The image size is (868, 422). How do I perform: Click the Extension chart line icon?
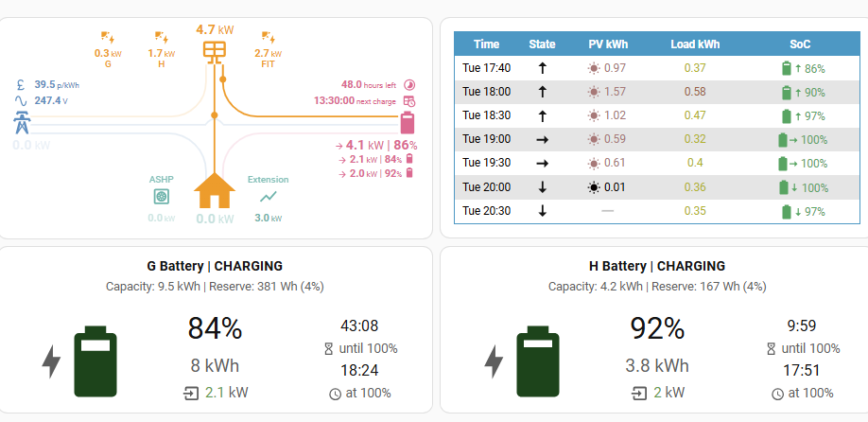click(269, 197)
